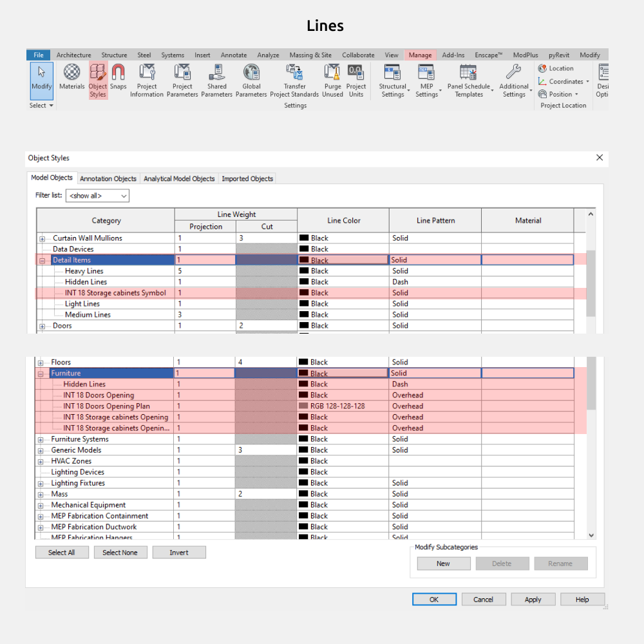644x644 pixels.
Task: Click the Select None button
Action: (120, 553)
